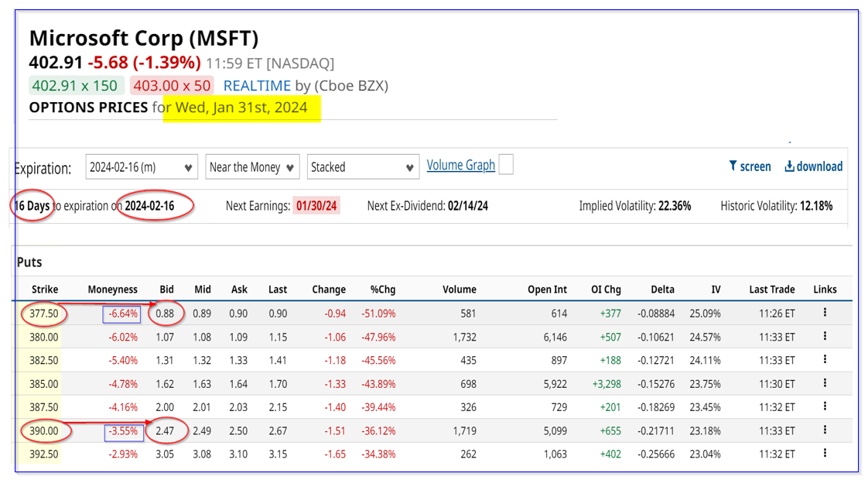Open the Expiration date dropdown
This screenshot has height=480, width=868.
pos(141,166)
